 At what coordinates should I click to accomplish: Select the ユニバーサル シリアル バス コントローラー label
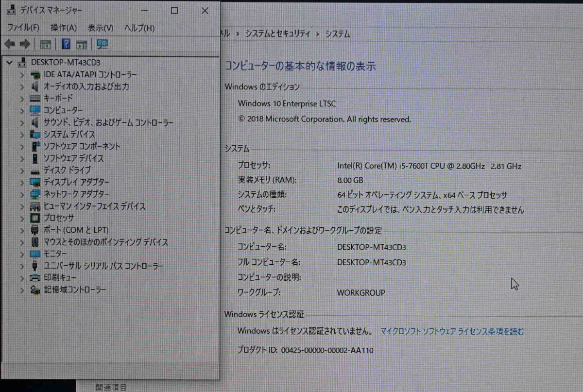(103, 266)
